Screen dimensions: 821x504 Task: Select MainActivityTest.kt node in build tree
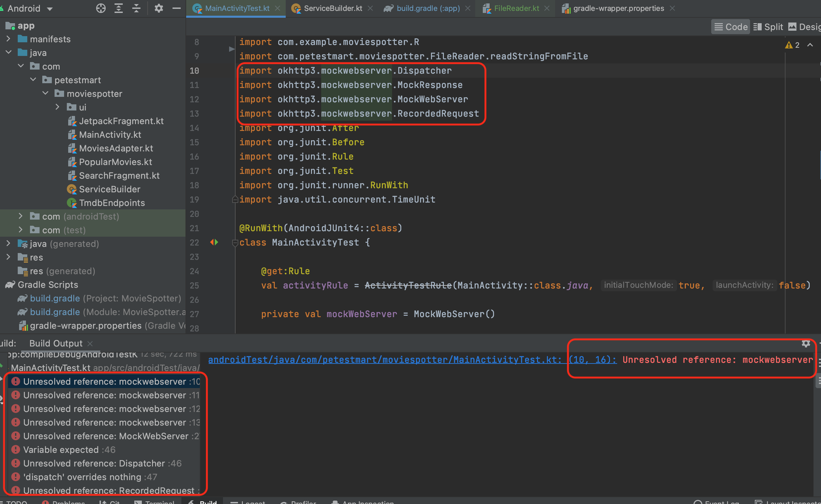[104, 368]
